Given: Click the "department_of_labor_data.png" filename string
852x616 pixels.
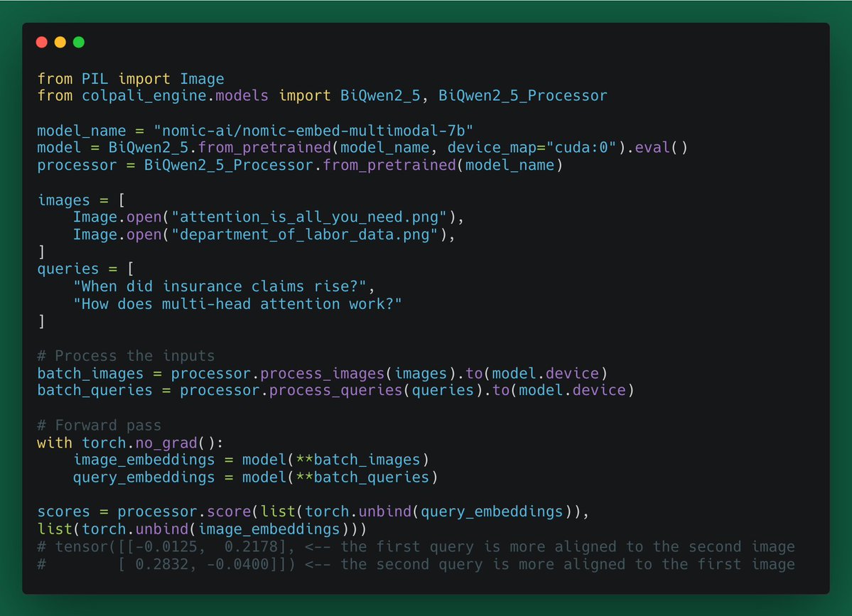Looking at the screenshot, I should [299, 234].
